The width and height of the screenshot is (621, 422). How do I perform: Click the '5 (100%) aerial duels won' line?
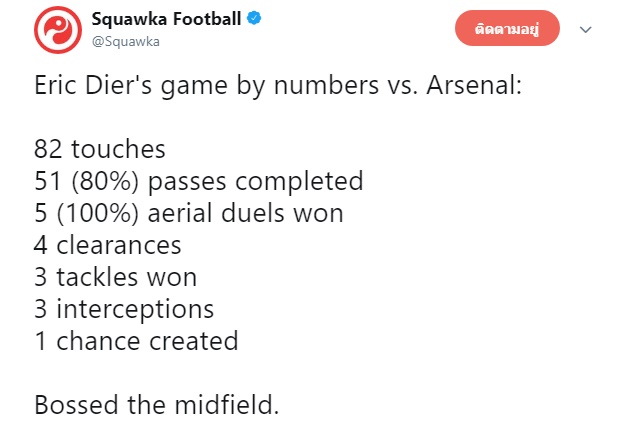pos(188,213)
